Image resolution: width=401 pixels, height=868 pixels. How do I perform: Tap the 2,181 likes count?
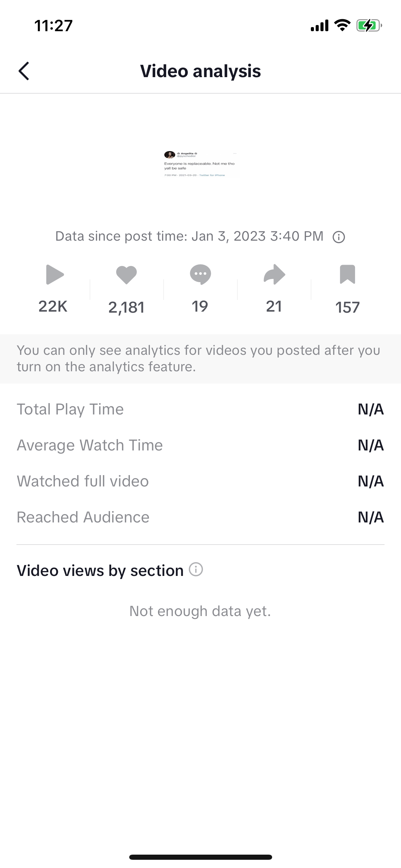pos(126,308)
